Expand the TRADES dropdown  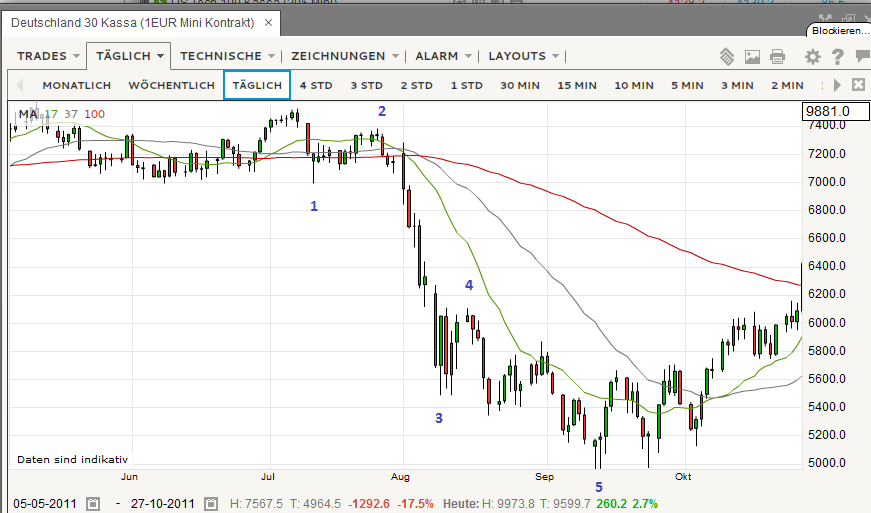[x=47, y=56]
